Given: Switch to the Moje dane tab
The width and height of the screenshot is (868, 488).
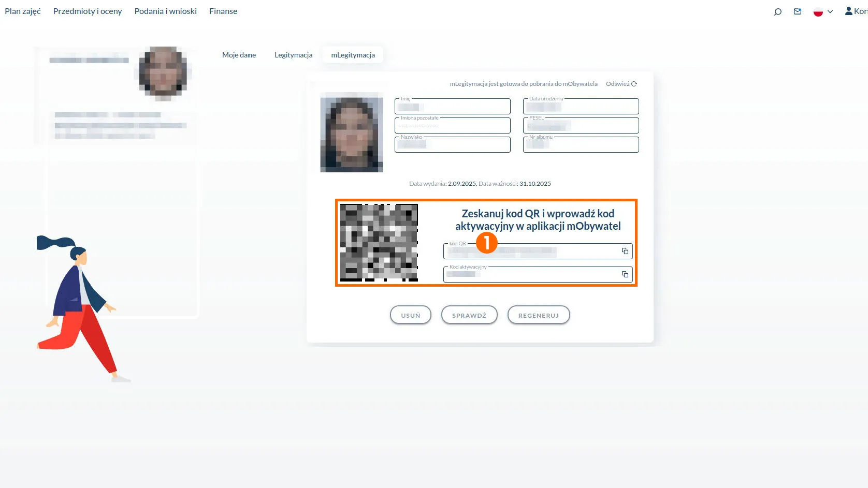Looking at the screenshot, I should tap(239, 55).
